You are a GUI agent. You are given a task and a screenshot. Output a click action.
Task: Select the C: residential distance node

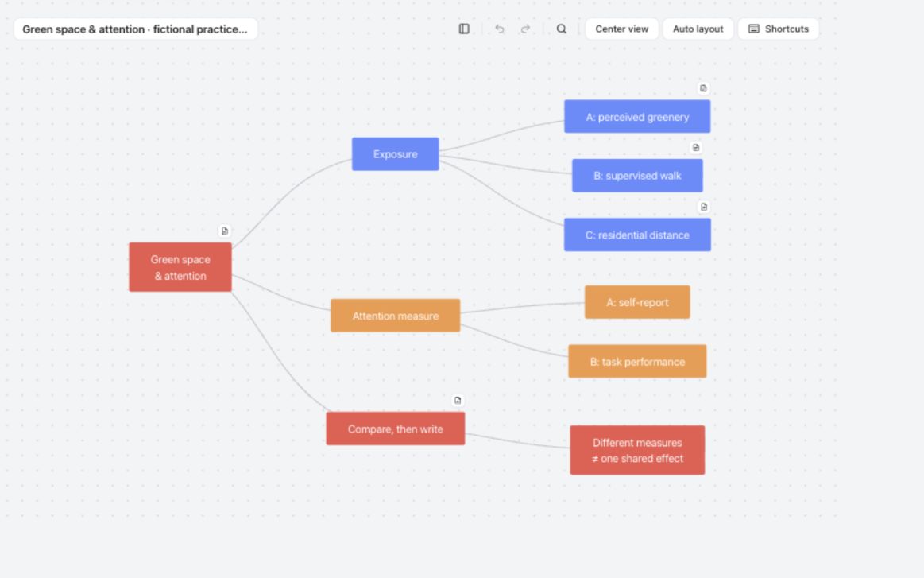[637, 235]
